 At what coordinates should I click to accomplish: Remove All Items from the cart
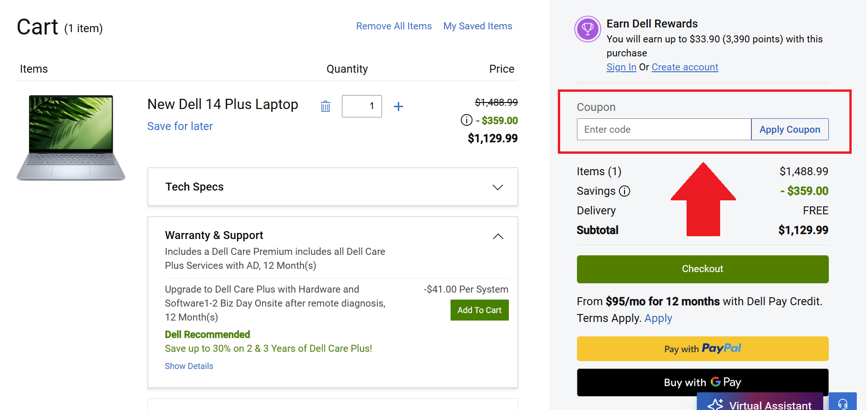pyautogui.click(x=394, y=26)
